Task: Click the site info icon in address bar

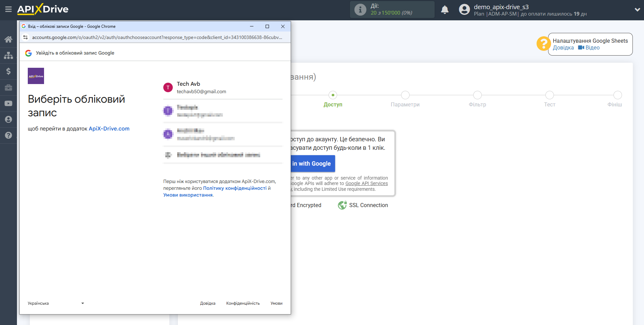Action: point(25,37)
